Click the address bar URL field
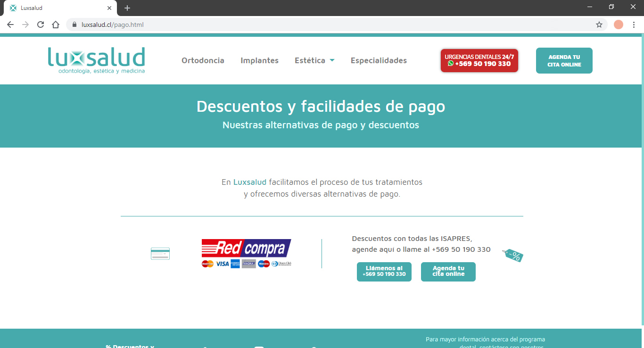Image resolution: width=644 pixels, height=348 pixels. [x=330, y=25]
